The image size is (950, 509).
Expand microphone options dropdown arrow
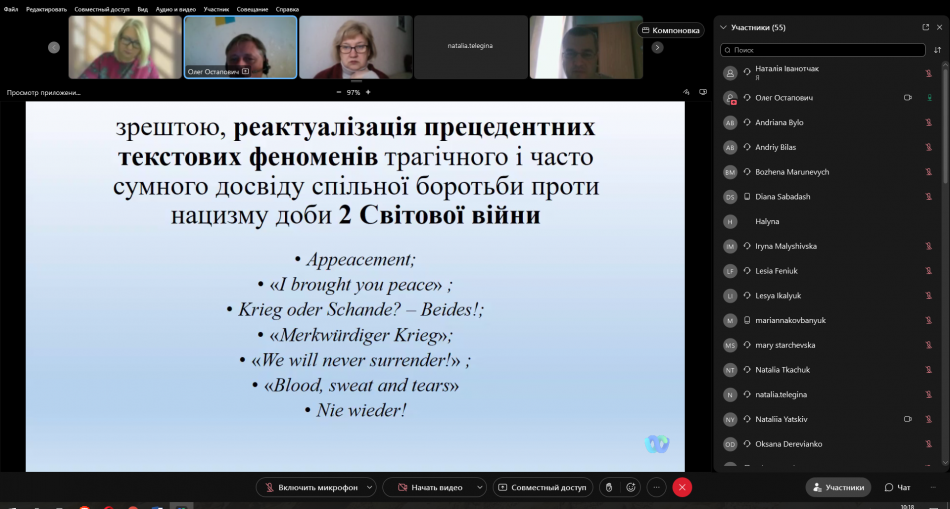[370, 487]
